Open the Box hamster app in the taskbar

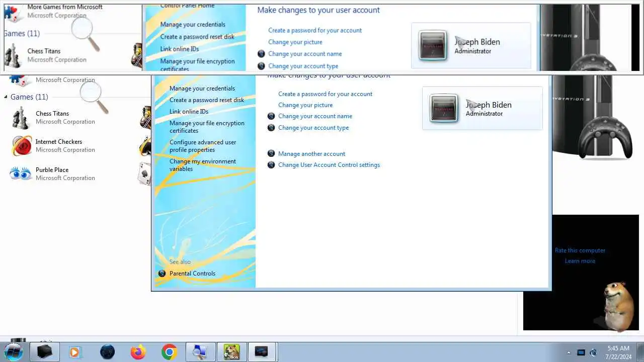(232, 352)
